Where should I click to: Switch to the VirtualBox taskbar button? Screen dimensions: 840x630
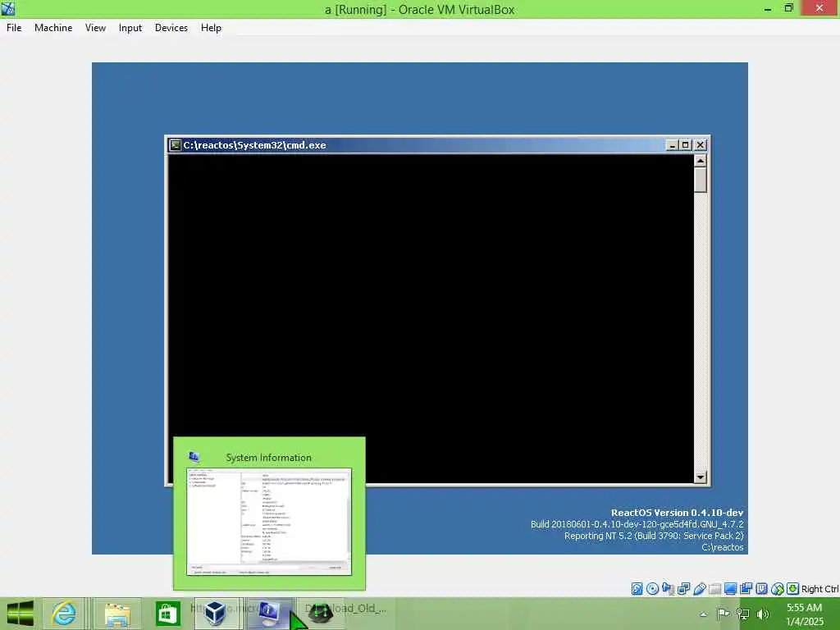click(x=217, y=614)
